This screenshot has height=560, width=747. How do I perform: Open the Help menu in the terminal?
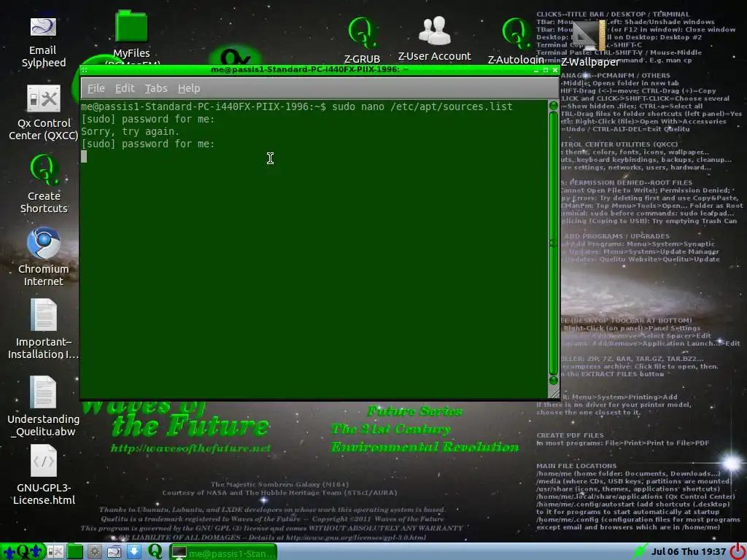click(x=189, y=88)
